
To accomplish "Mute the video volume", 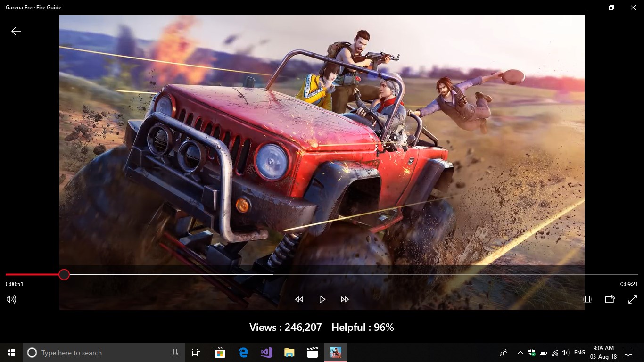I will pyautogui.click(x=11, y=299).
